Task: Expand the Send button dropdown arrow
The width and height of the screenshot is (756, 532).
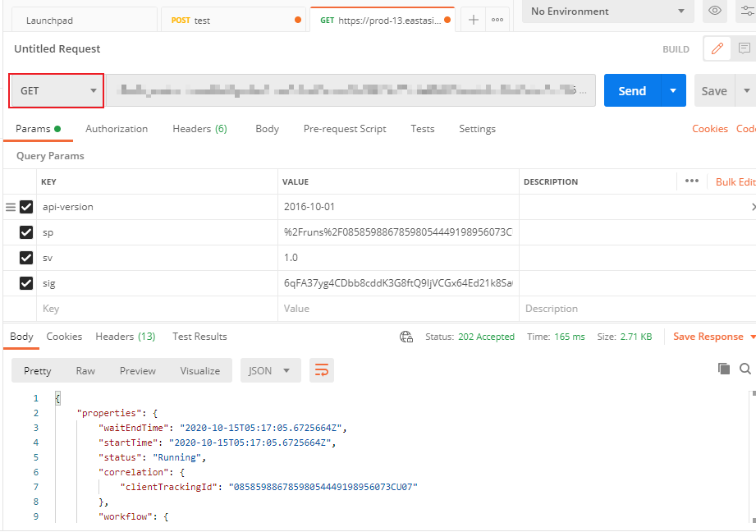Action: [x=673, y=90]
